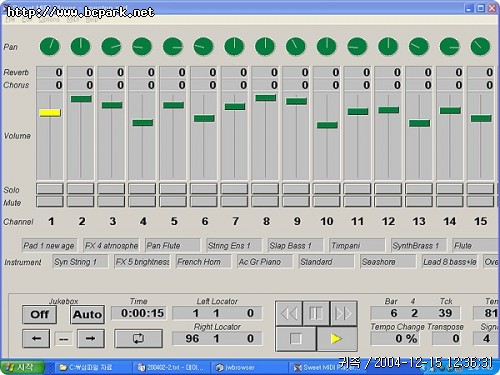The image size is (500, 375).
Task: Click the Windows Start button
Action: click(x=22, y=367)
